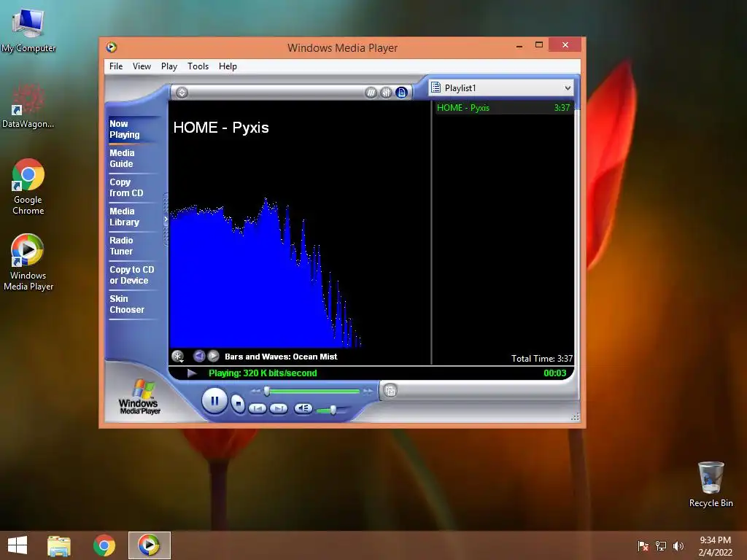Open the Help menu

tap(228, 66)
